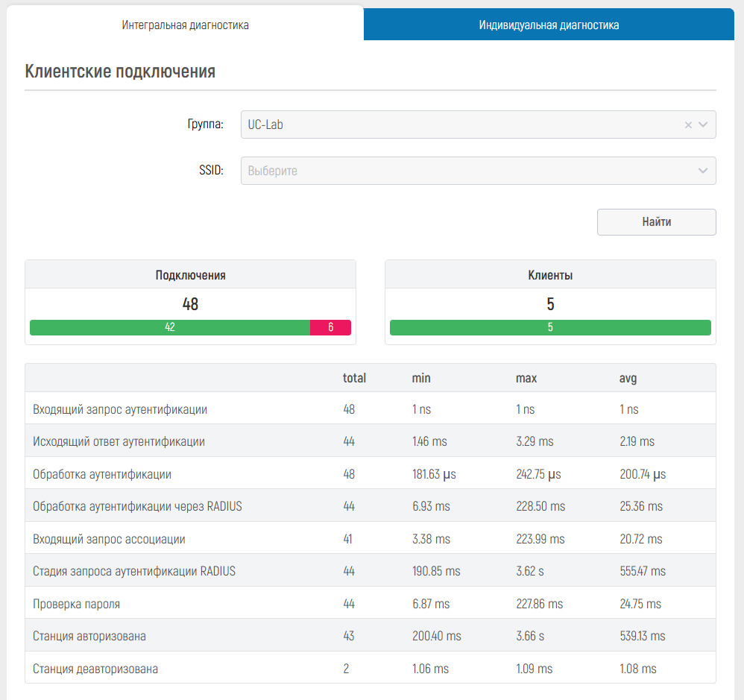The image size is (744, 700).
Task: Click the Группа field showing UC-Lab
Action: [x=479, y=124]
